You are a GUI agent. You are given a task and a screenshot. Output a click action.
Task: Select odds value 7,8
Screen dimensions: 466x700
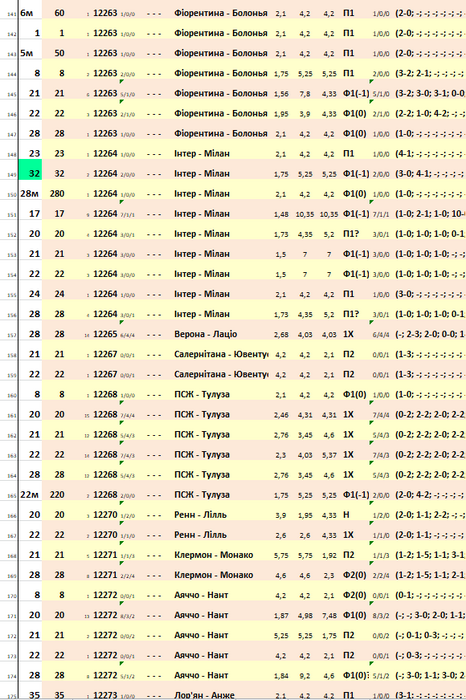(x=305, y=94)
